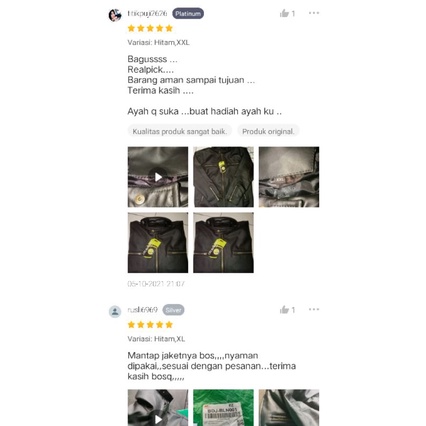This screenshot has height=426, width=426.
Task: Select 'Produk original.' tag
Action: point(268,131)
